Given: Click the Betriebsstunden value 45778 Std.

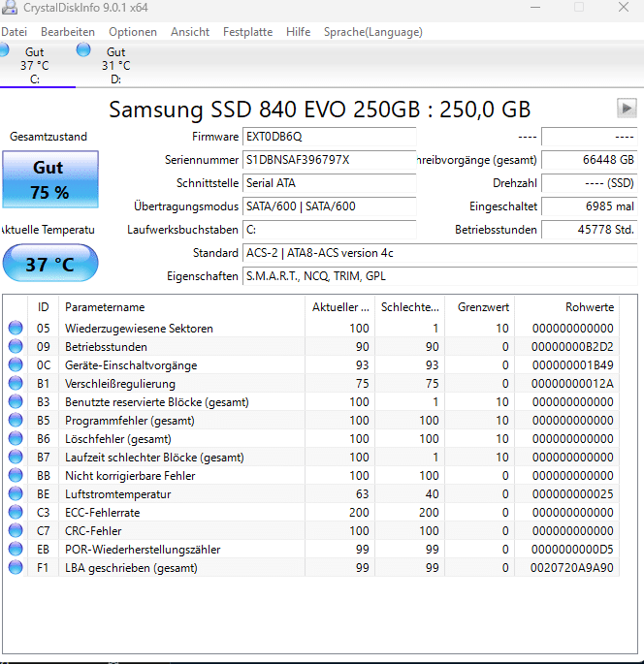Looking at the screenshot, I should click(590, 230).
